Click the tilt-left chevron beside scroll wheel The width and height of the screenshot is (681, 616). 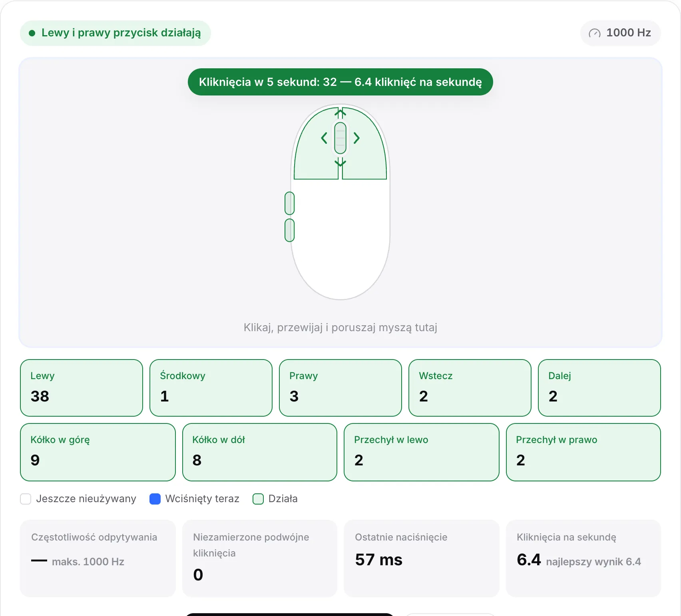324,138
